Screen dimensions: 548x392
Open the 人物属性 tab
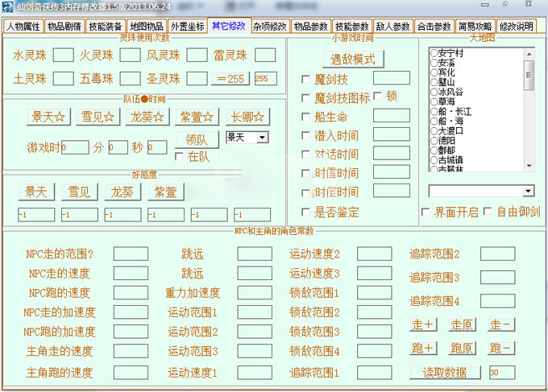pyautogui.click(x=22, y=26)
